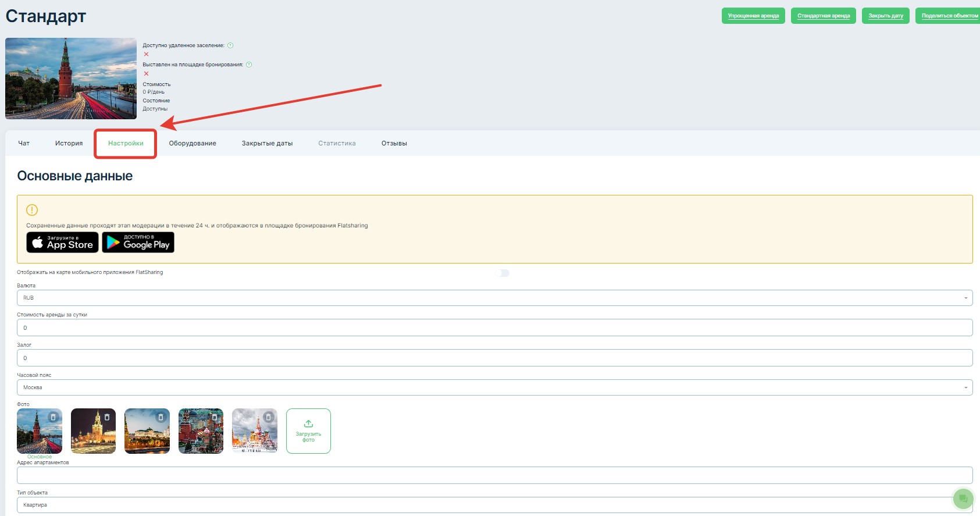Open the support chat bubble icon
This screenshot has height=516, width=980.
(x=963, y=499)
